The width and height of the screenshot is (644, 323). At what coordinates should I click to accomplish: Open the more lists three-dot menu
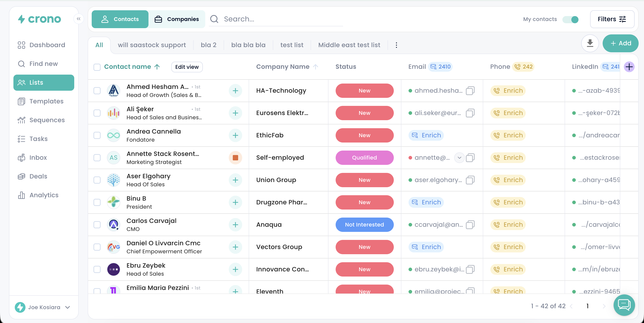click(396, 45)
